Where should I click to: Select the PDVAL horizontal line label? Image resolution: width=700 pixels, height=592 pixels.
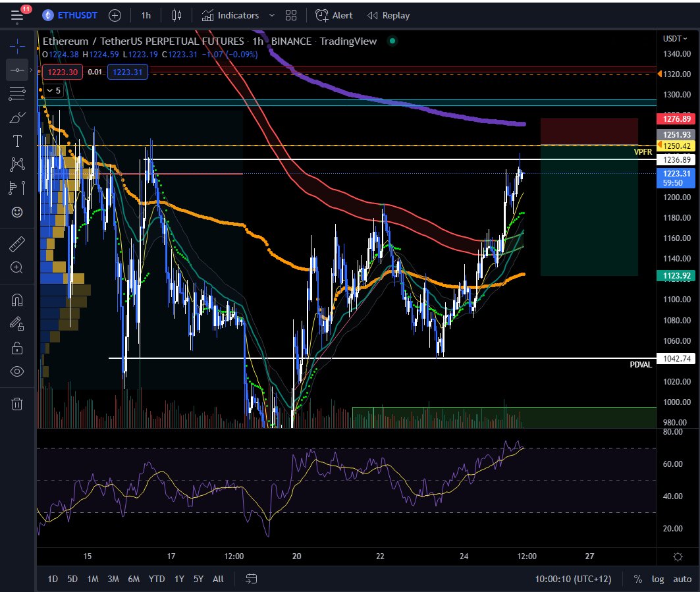[641, 365]
